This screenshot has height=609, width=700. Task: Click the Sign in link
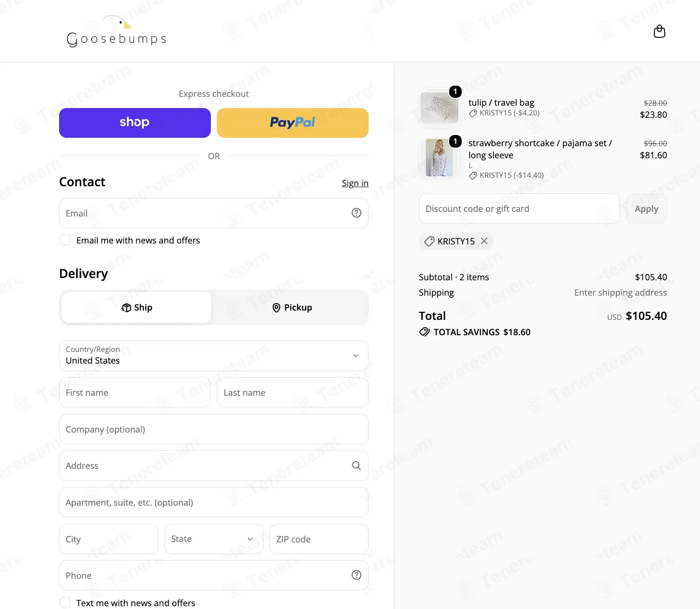pos(355,183)
